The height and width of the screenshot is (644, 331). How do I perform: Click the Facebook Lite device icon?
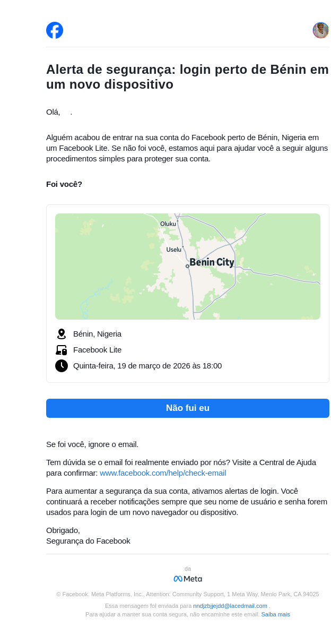pos(62,350)
